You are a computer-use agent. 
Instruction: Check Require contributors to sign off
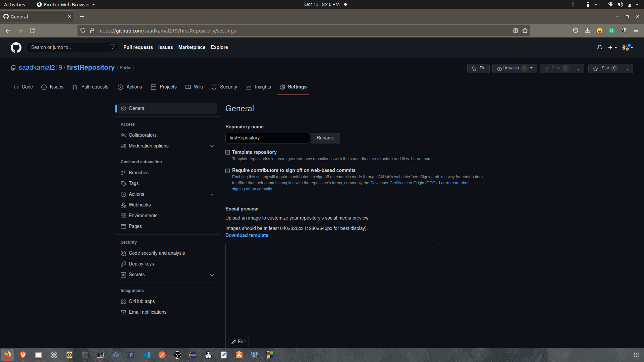coord(228,171)
